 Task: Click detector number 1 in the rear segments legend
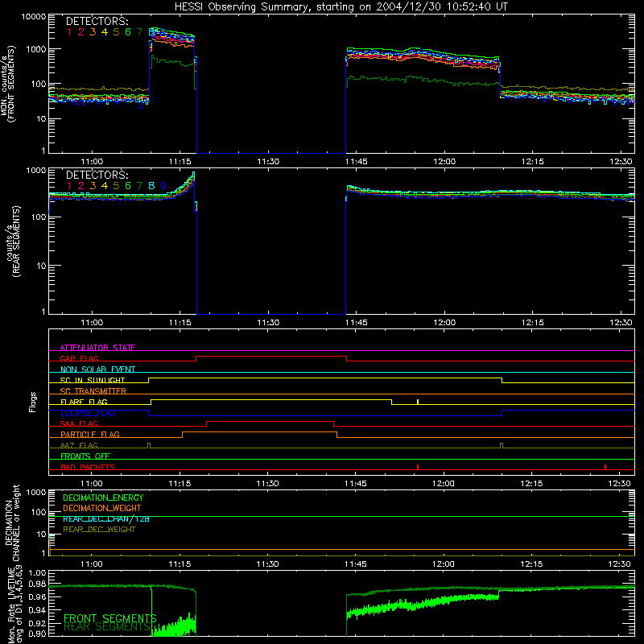[x=69, y=186]
